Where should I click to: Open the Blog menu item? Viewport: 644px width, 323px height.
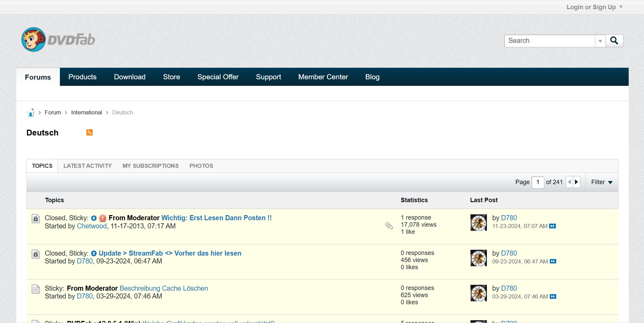tap(372, 77)
